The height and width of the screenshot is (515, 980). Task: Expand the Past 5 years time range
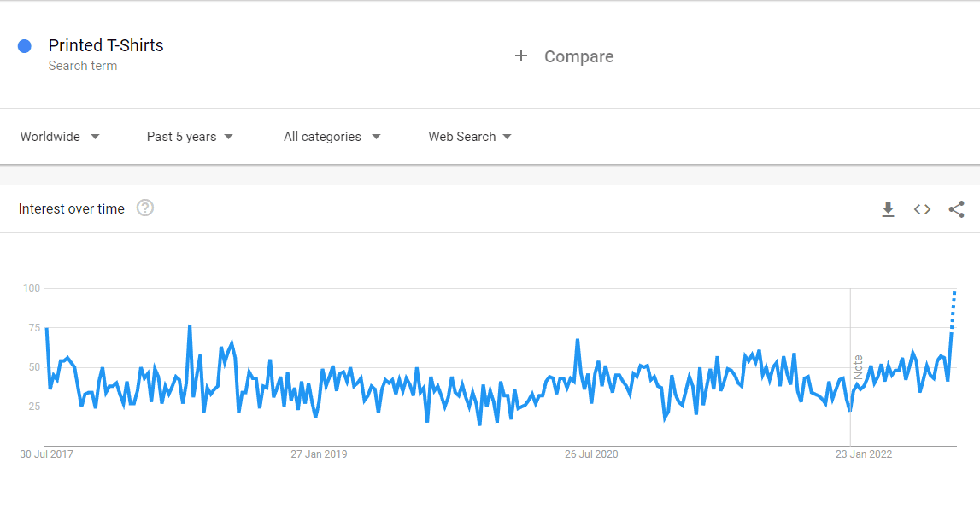click(x=190, y=137)
